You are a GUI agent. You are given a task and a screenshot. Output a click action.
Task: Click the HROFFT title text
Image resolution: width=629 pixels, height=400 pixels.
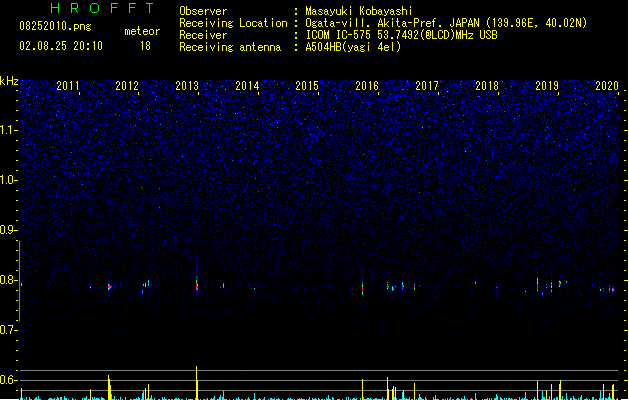click(102, 8)
